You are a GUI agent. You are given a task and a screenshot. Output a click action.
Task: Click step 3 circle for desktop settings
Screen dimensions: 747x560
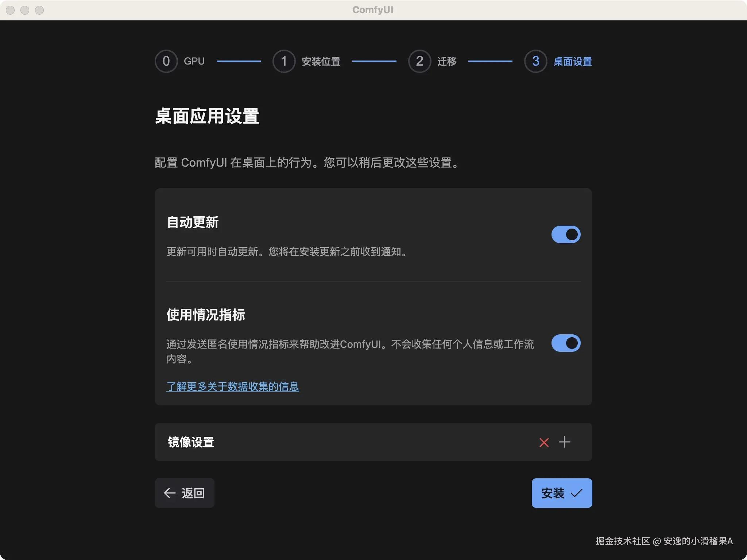click(x=535, y=61)
